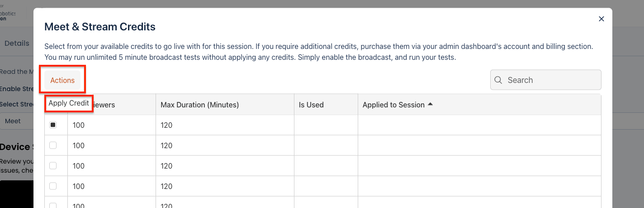Tick the second credit row checkbox
644x208 pixels.
pyautogui.click(x=53, y=145)
